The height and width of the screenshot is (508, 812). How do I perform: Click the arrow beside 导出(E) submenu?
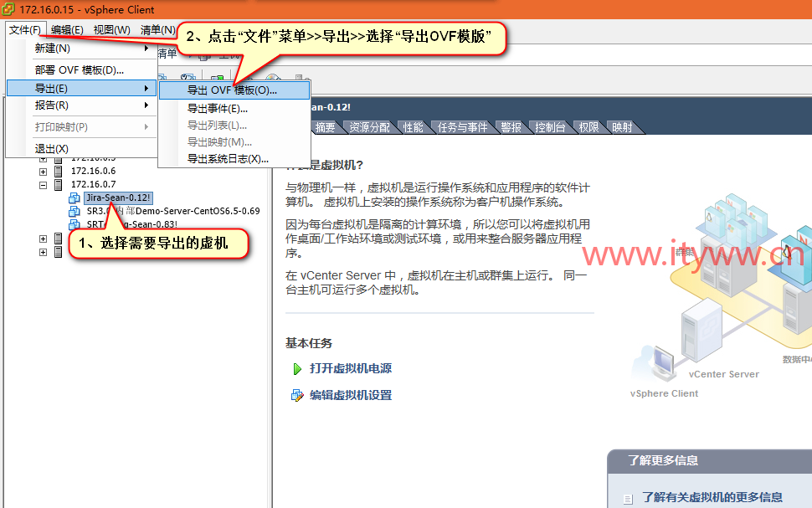click(x=146, y=88)
